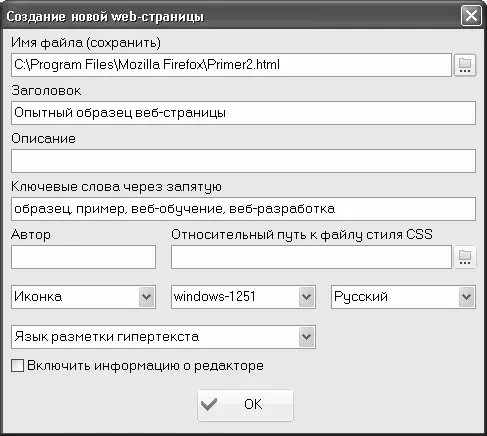Enable Включить информацию о редакторе checkbox

click(17, 365)
